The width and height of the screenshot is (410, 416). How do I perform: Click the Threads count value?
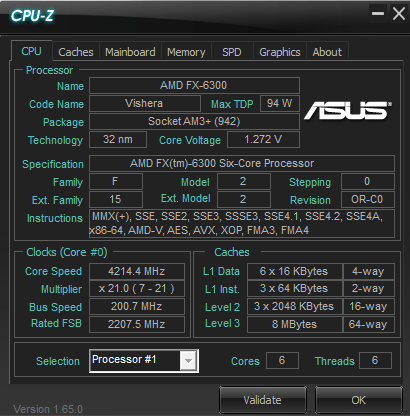pyautogui.click(x=375, y=360)
